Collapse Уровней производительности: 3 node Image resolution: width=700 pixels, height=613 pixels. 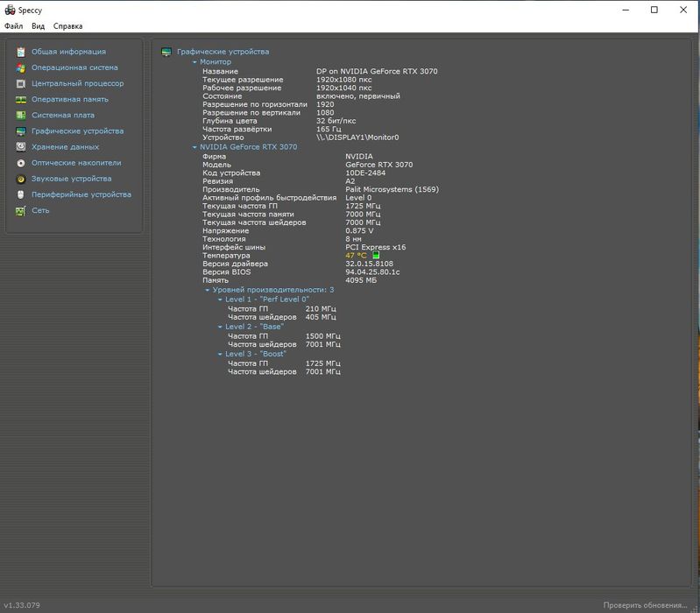207,290
